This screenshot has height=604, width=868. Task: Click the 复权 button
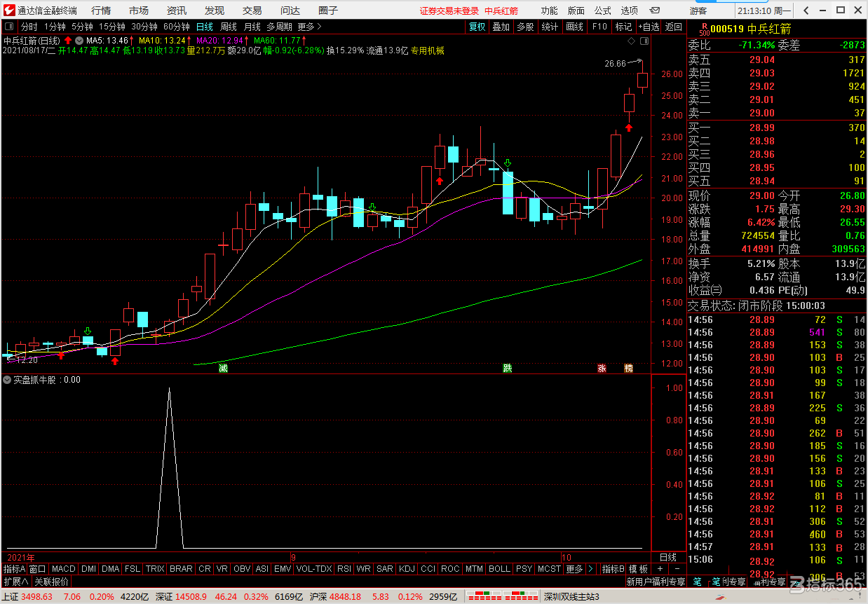(x=477, y=27)
